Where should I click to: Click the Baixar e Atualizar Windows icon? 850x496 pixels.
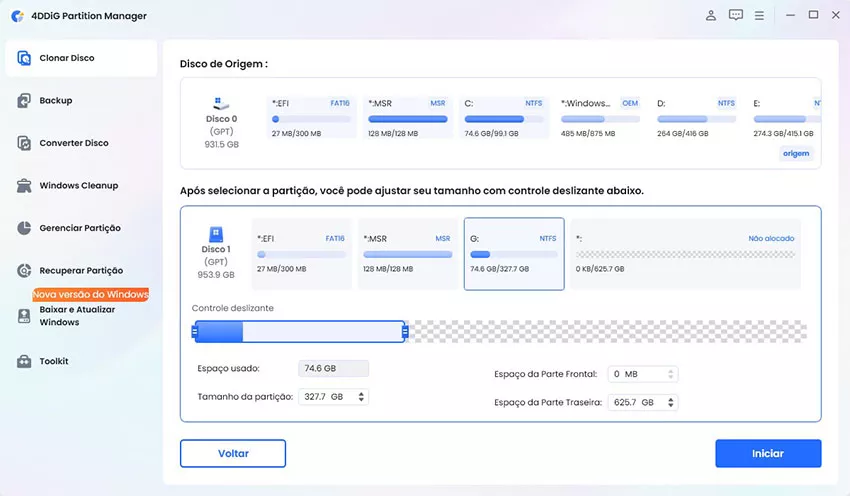[x=24, y=316]
